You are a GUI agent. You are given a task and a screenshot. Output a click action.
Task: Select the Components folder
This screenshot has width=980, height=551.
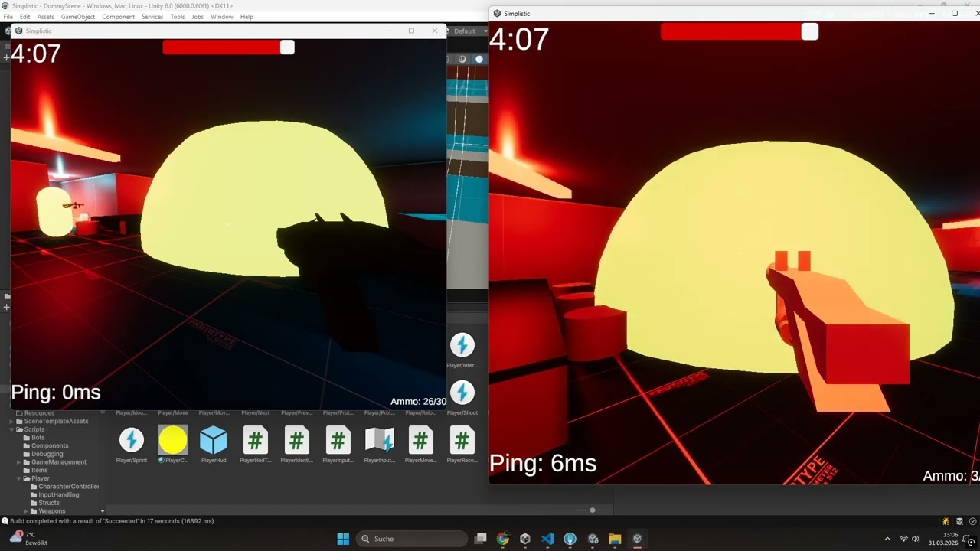click(x=49, y=445)
